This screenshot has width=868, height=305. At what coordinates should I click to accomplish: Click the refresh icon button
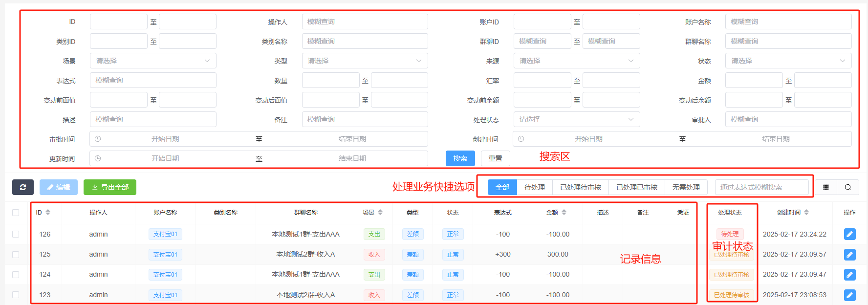(x=23, y=187)
